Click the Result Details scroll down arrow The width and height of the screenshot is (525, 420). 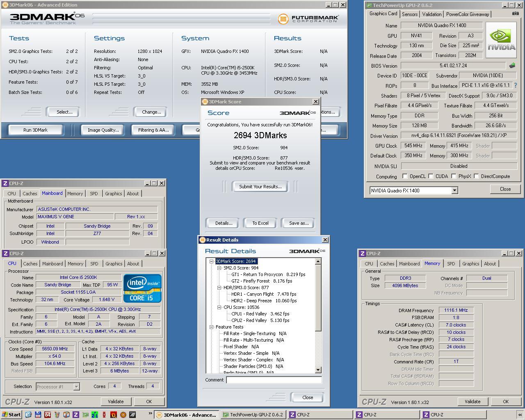tap(318, 370)
